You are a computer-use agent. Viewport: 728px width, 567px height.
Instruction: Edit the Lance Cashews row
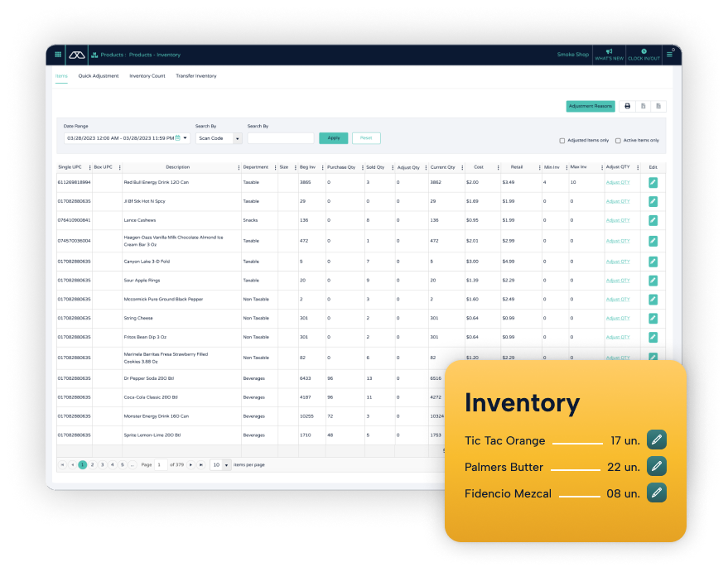click(653, 220)
